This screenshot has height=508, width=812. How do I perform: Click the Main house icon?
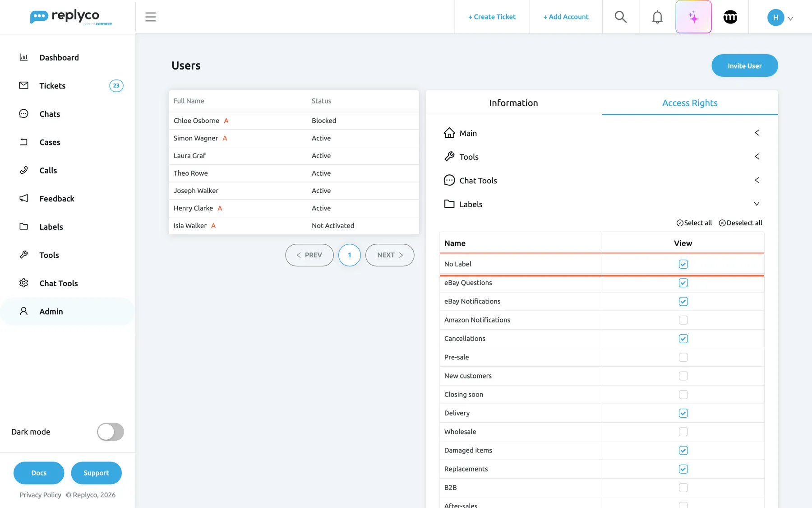point(449,133)
